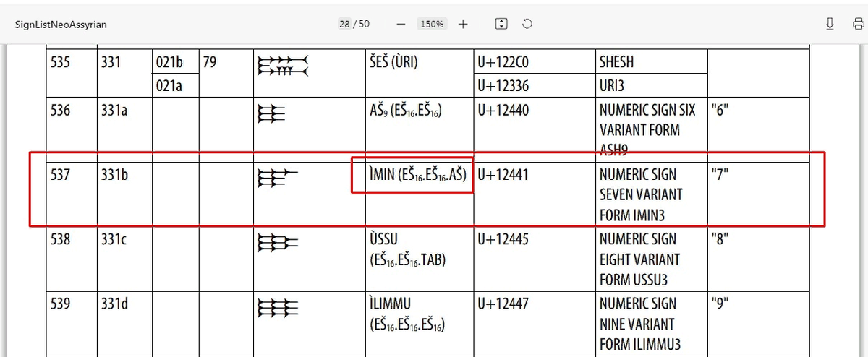Image resolution: width=868 pixels, height=357 pixels.
Task: Select the 79 cell
Action: point(209,62)
